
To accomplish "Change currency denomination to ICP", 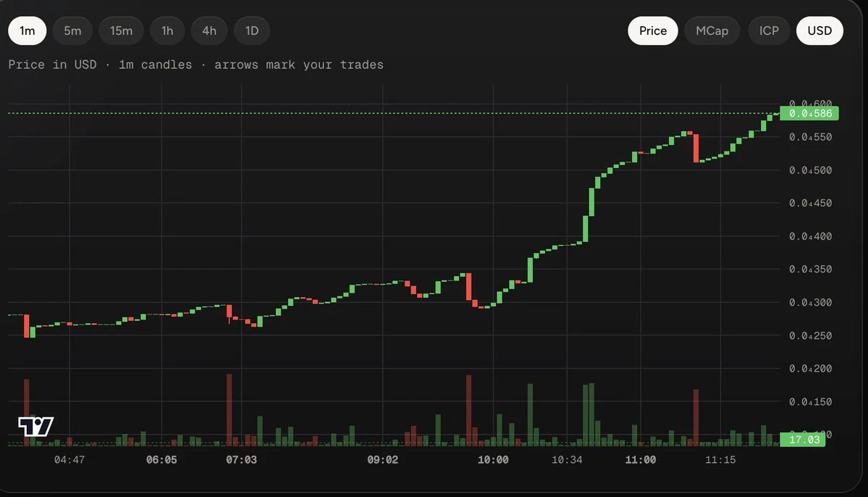I will coord(769,30).
